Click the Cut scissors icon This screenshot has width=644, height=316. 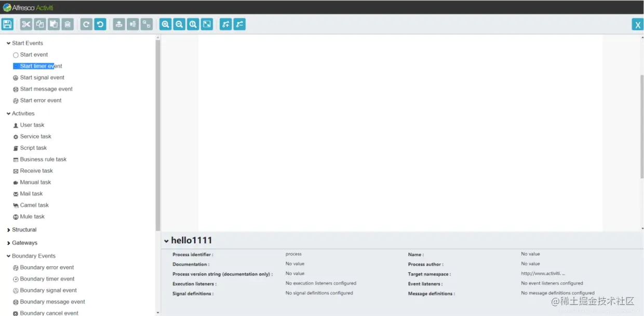tap(26, 24)
